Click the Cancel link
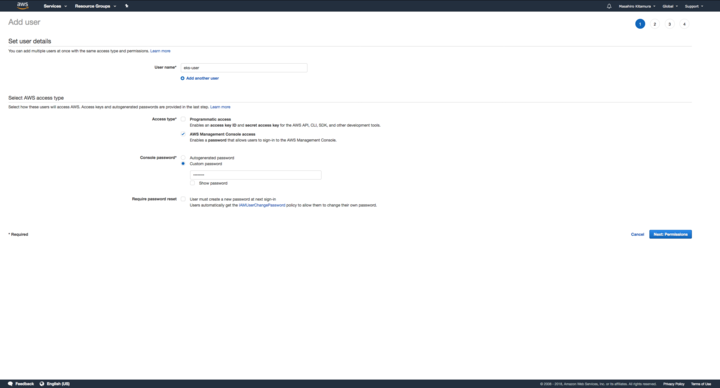Screen dimensions: 720x388 tap(637, 234)
